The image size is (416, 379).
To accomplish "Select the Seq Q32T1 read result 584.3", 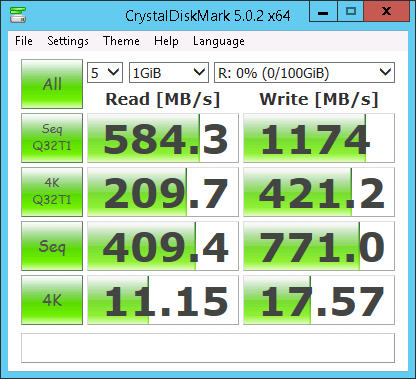I will pyautogui.click(x=163, y=138).
